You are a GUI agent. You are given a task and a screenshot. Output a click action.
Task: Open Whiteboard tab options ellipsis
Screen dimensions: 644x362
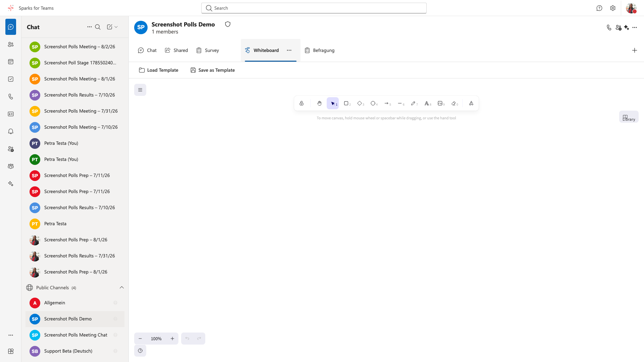point(289,50)
